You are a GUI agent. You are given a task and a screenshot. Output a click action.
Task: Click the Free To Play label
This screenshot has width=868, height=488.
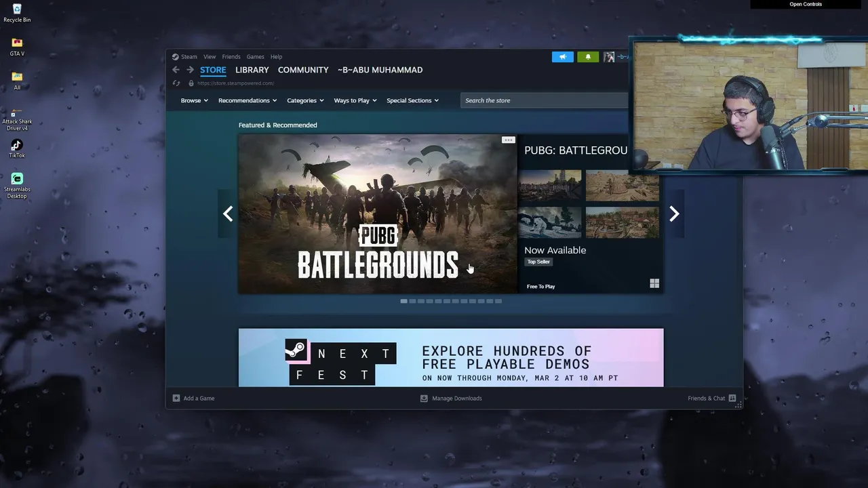coord(540,287)
